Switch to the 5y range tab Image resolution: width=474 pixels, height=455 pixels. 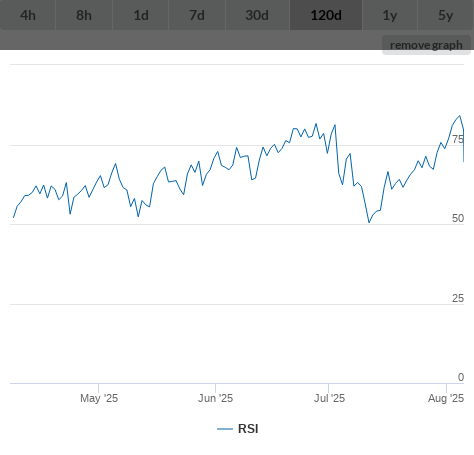(x=446, y=15)
